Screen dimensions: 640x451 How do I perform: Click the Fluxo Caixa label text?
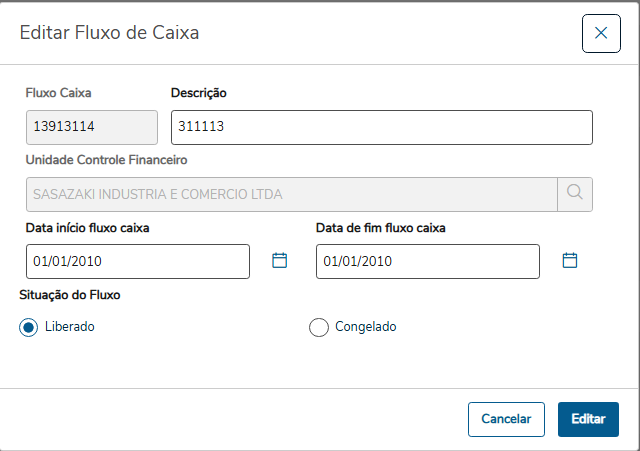pyautogui.click(x=59, y=93)
